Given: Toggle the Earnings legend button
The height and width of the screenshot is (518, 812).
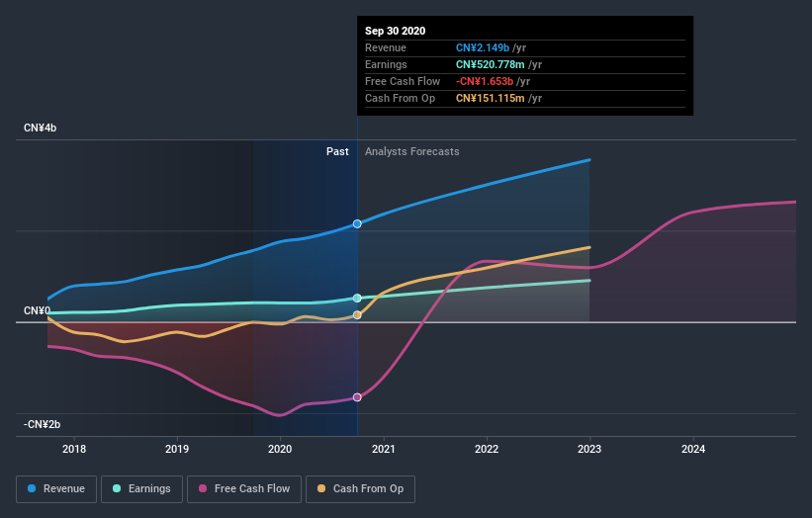Looking at the screenshot, I should 141,489.
